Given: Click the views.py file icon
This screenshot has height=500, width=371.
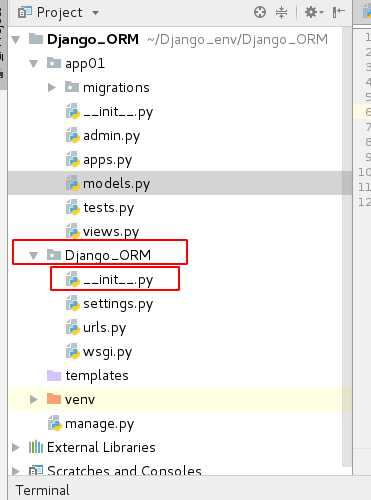Looking at the screenshot, I should pos(72,231).
